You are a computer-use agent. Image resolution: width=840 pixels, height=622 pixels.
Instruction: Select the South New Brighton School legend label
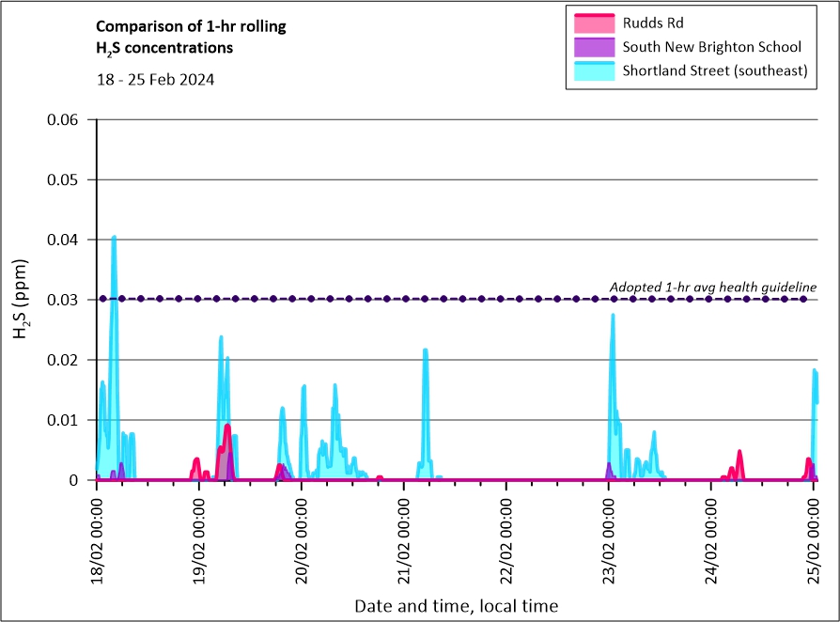pos(711,46)
